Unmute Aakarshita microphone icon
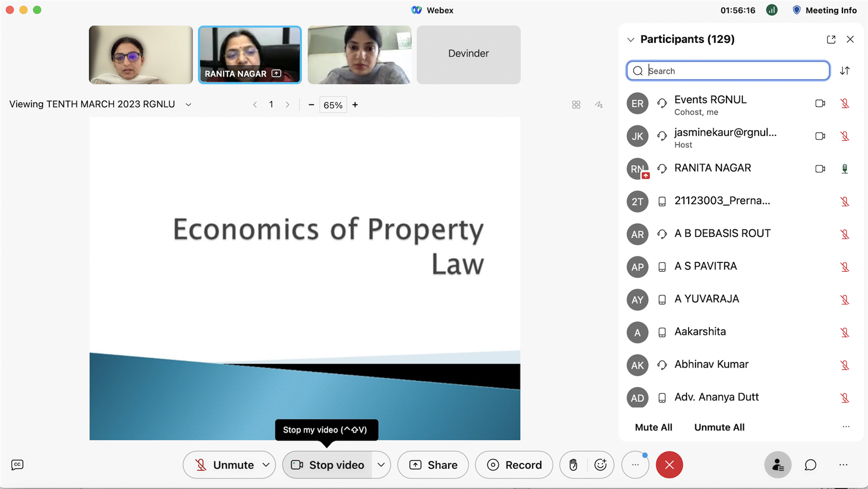Viewport: 868px width, 489px height. pyautogui.click(x=845, y=332)
